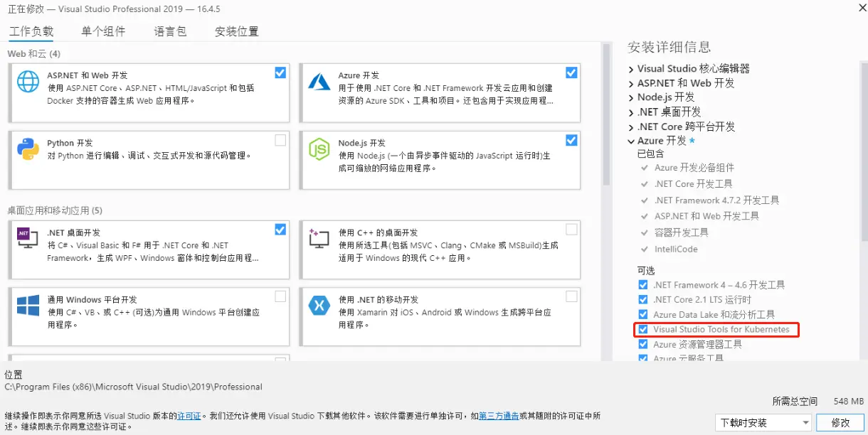Viewport: 868px width, 435px height.
Task: Open the 第三方通告 link
Action: coord(499,416)
